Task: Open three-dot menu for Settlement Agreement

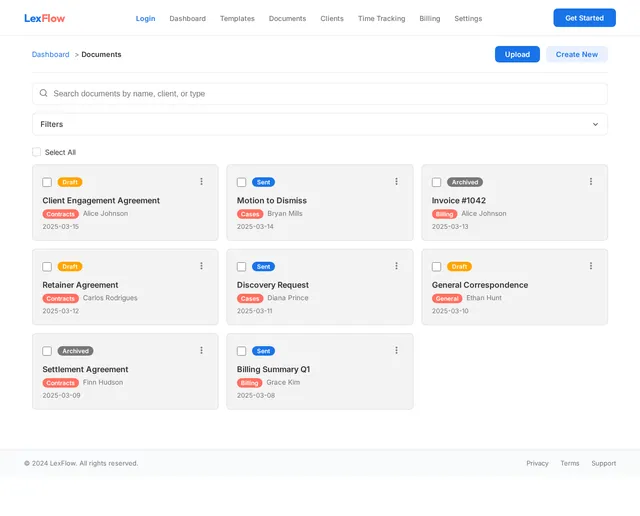Action: tap(201, 350)
